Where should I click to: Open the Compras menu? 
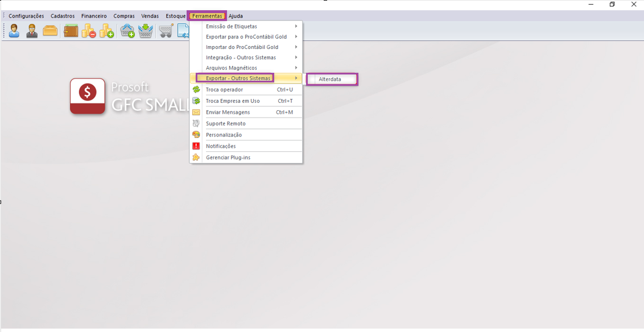click(124, 16)
